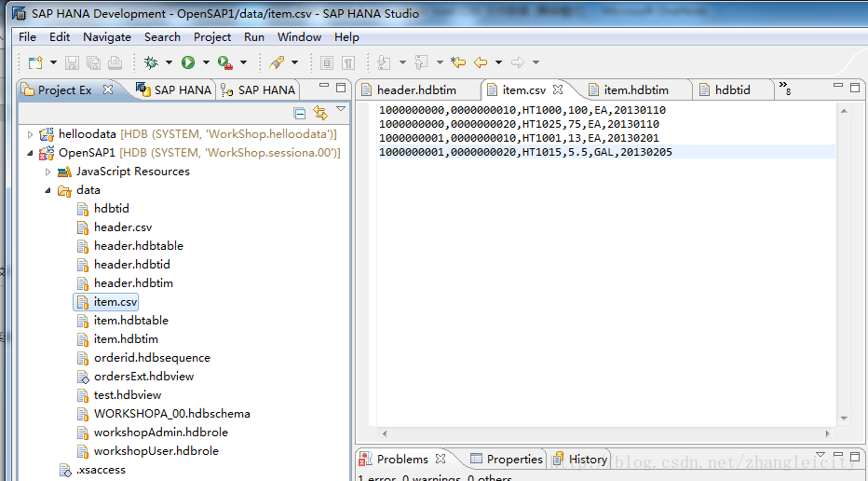
Task: Select header.hdbtable file
Action: pos(139,246)
